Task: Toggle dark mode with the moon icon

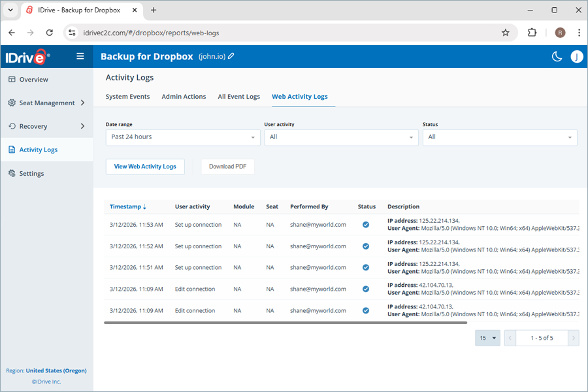Action: tap(557, 56)
